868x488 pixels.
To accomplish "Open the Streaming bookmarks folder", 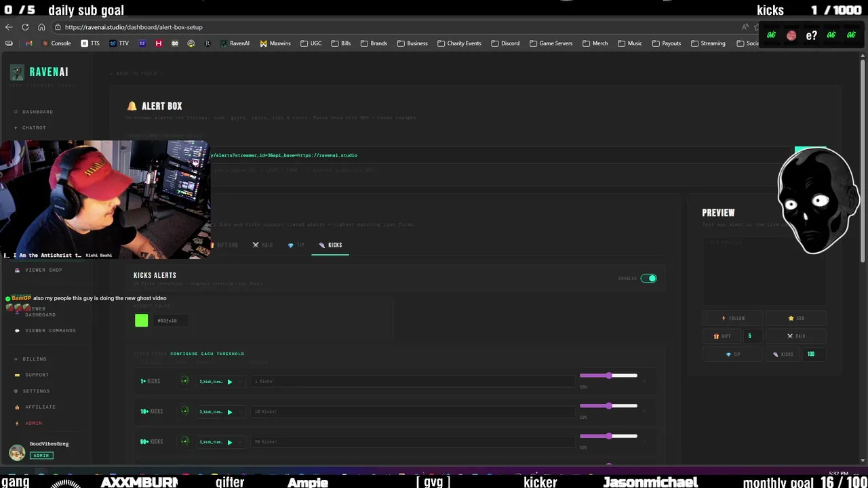I will pos(708,43).
